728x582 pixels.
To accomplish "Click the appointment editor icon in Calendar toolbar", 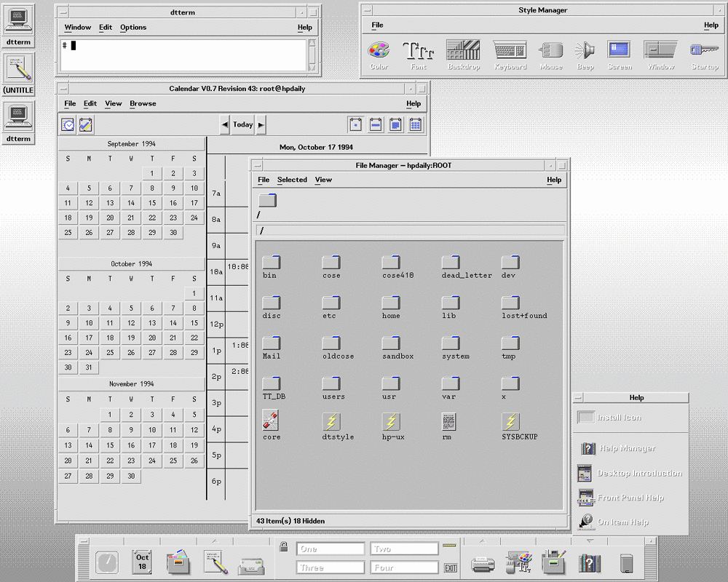I will point(68,125).
